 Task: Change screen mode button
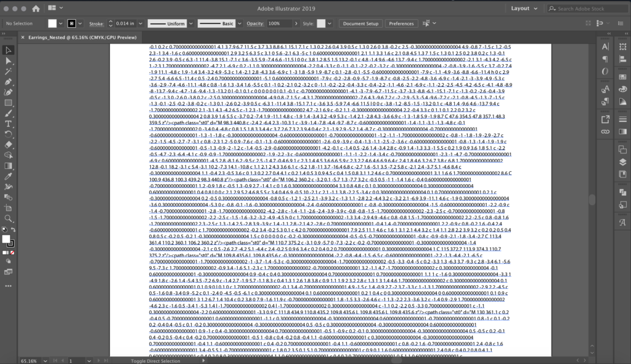pos(8,272)
